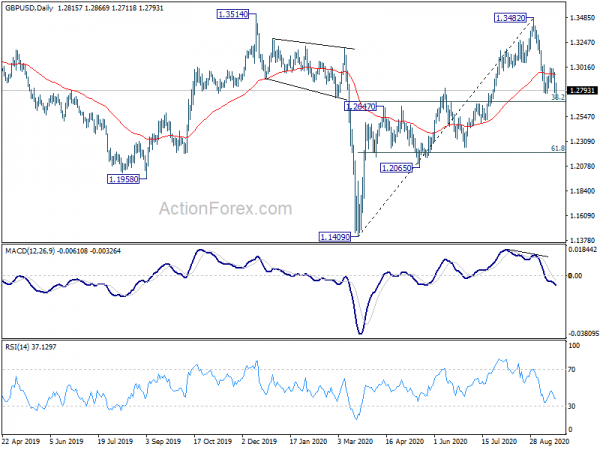
Task: Select the 1.34820 high price label
Action: pyautogui.click(x=510, y=18)
